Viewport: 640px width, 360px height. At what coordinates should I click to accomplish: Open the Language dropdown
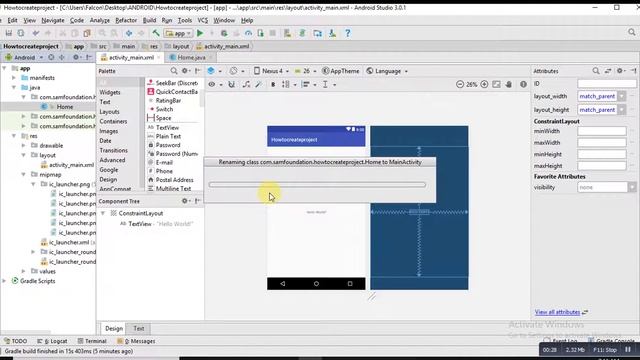pos(387,71)
